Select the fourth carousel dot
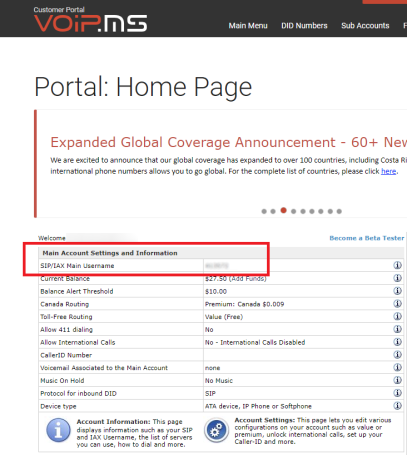Image resolution: width=407 pixels, height=455 pixels. [293, 211]
